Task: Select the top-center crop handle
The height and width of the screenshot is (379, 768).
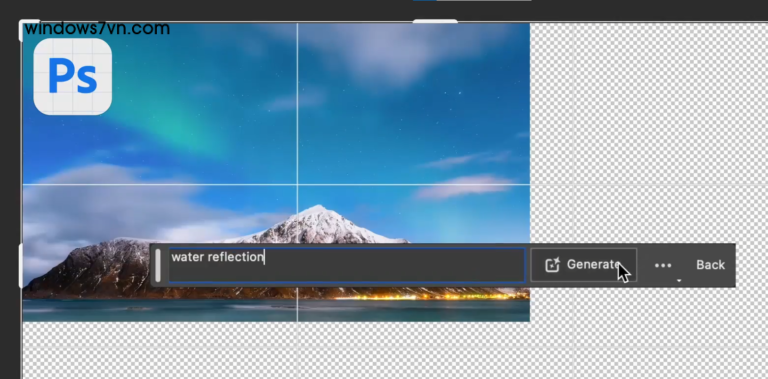Action: pos(435,22)
